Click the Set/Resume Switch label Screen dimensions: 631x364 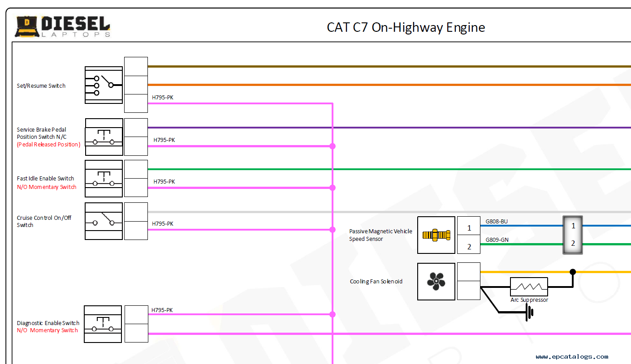(x=41, y=86)
